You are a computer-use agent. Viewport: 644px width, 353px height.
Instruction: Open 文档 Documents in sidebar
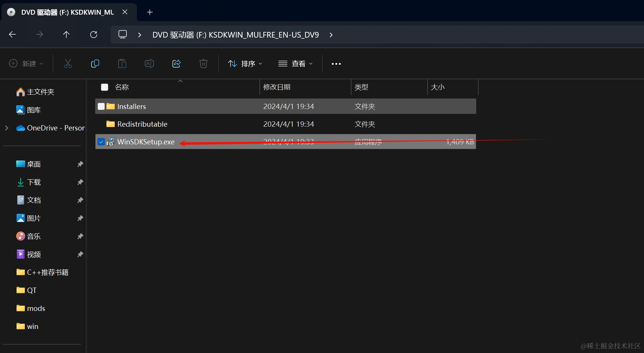[x=29, y=200]
